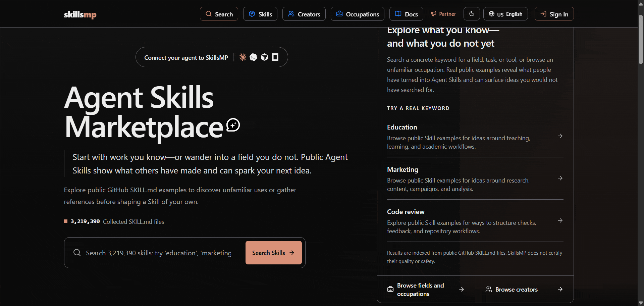
Task: Open the Docs page
Action: tap(406, 14)
